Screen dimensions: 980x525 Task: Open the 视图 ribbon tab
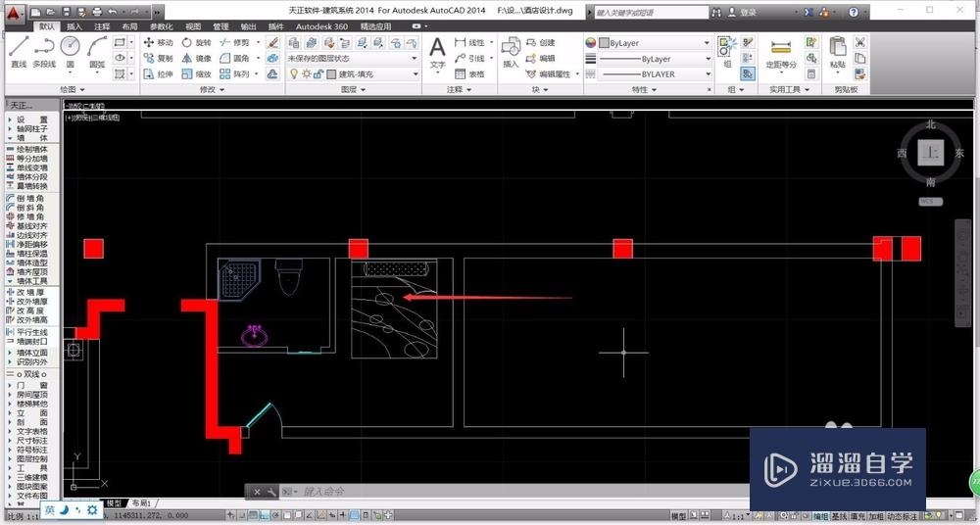193,26
